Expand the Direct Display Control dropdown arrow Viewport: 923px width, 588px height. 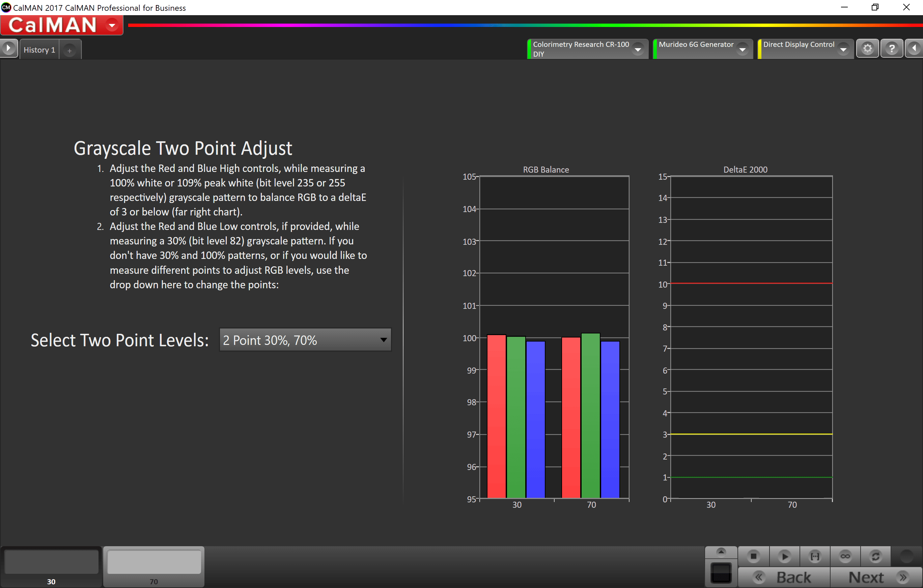tap(843, 50)
